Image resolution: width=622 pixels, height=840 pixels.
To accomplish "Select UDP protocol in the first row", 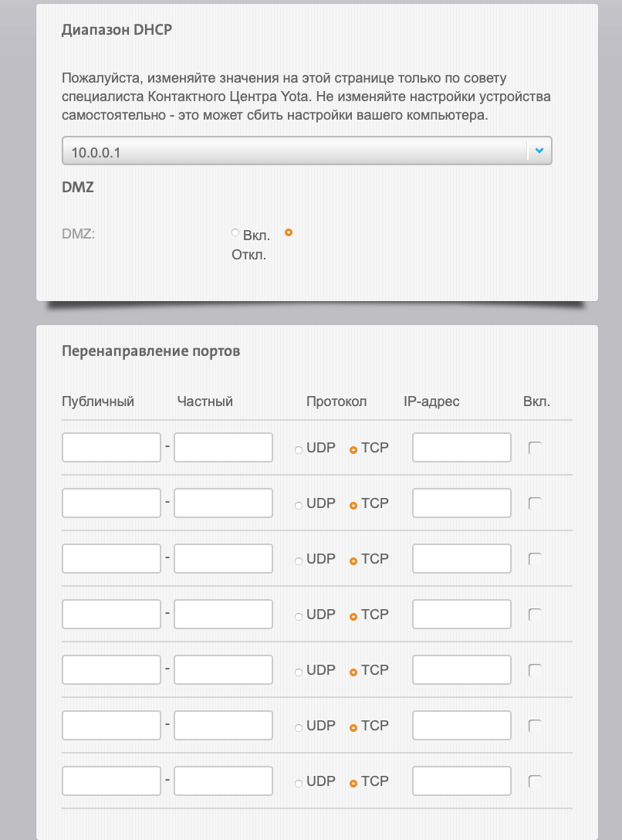I will tap(299, 450).
